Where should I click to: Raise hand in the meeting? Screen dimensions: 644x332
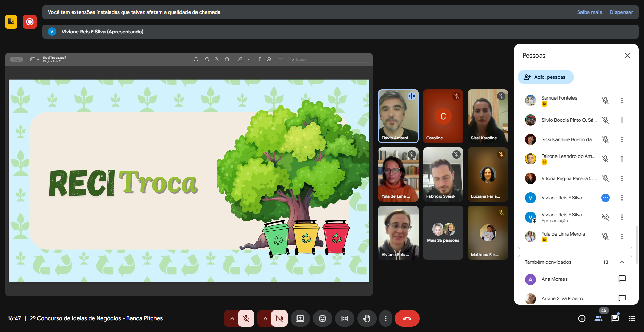[x=367, y=318]
